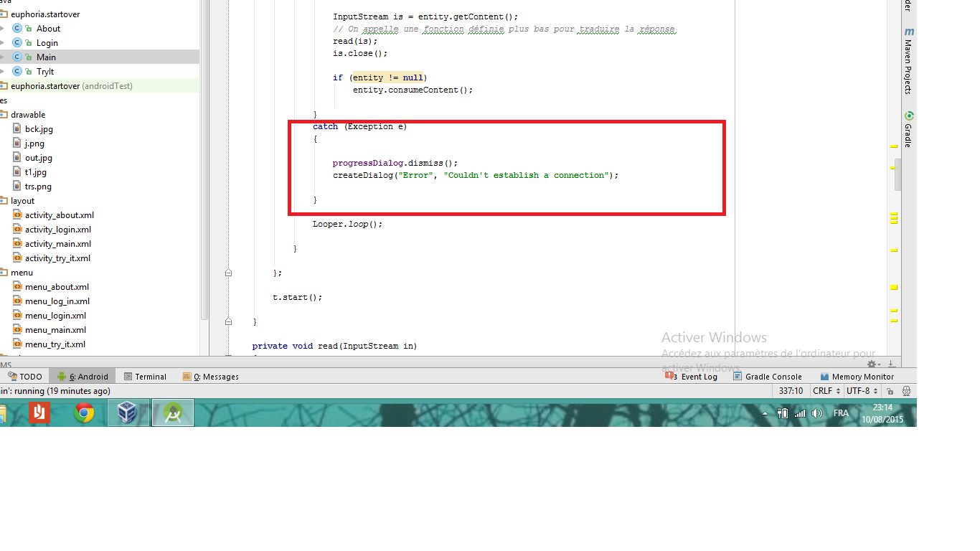This screenshot has width=980, height=551.
Task: Open the gear settings dropdown
Action: tap(875, 364)
